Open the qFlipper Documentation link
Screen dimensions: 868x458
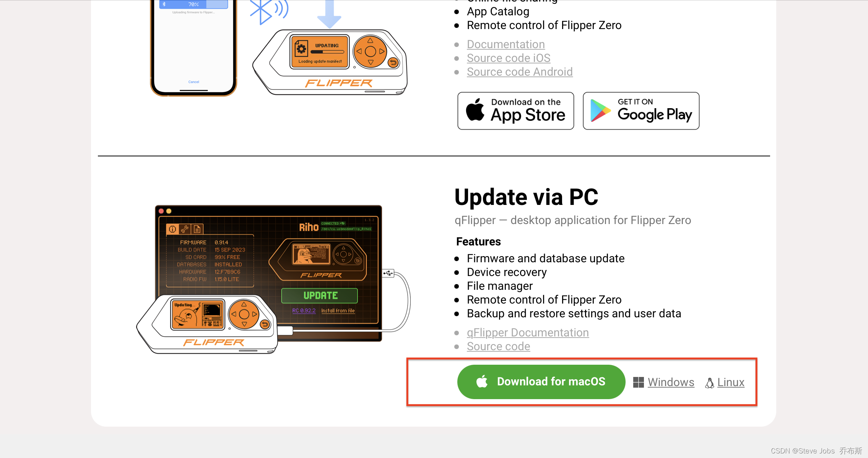tap(528, 333)
